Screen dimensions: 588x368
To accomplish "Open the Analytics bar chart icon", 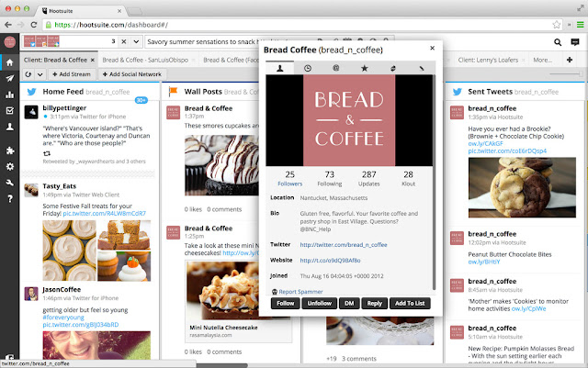I will pos(10,95).
